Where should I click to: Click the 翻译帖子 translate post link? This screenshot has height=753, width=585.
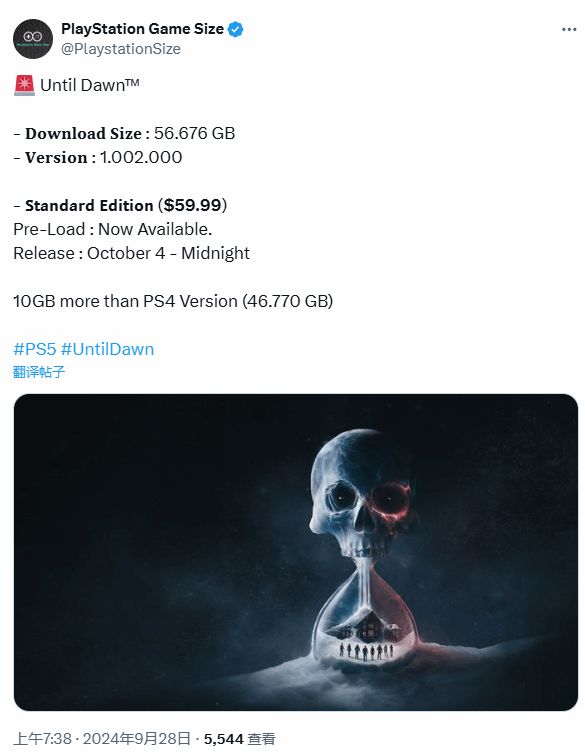click(39, 372)
